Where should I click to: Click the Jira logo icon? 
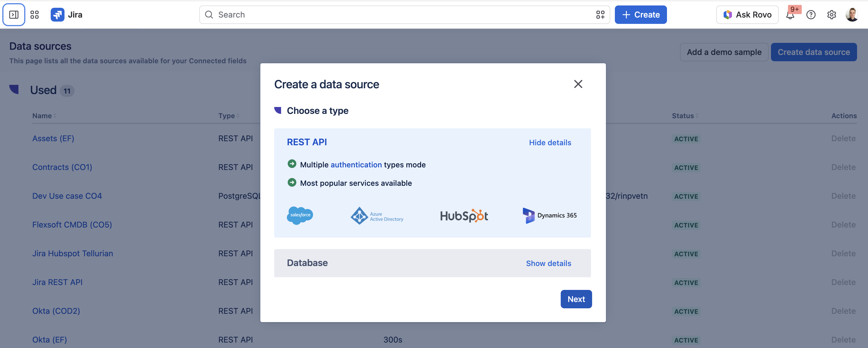pos(57,14)
